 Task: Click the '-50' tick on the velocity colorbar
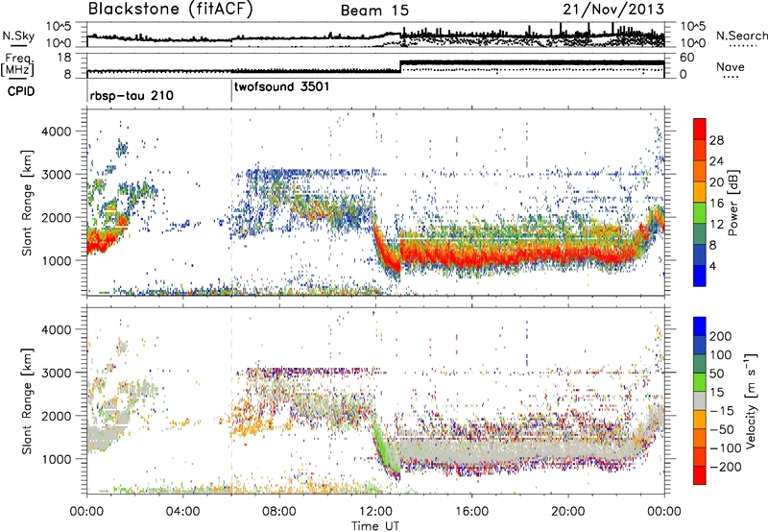point(722,429)
